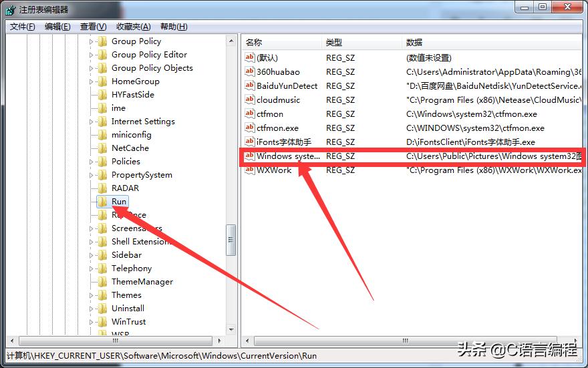Image resolution: width=588 pixels, height=368 pixels.
Task: Expand the Group Policy Editor key
Action: click(x=91, y=55)
